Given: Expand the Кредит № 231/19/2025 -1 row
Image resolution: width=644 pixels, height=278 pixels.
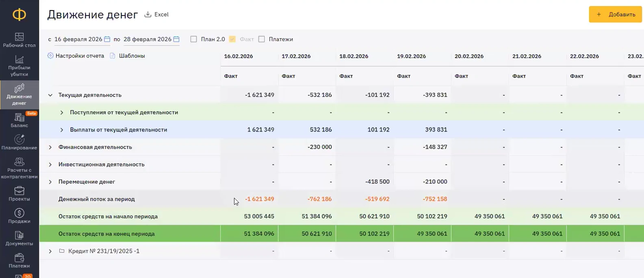Looking at the screenshot, I should click(x=50, y=251).
